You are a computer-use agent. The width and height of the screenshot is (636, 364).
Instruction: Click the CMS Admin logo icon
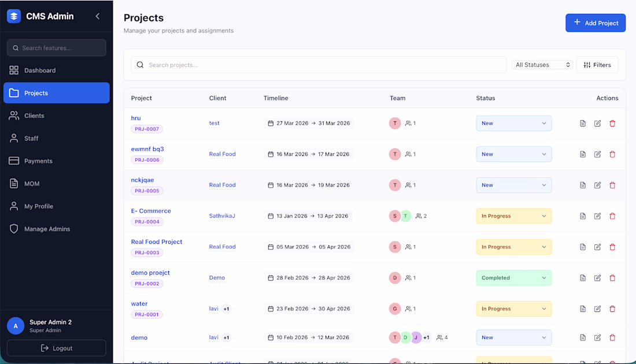click(x=14, y=16)
